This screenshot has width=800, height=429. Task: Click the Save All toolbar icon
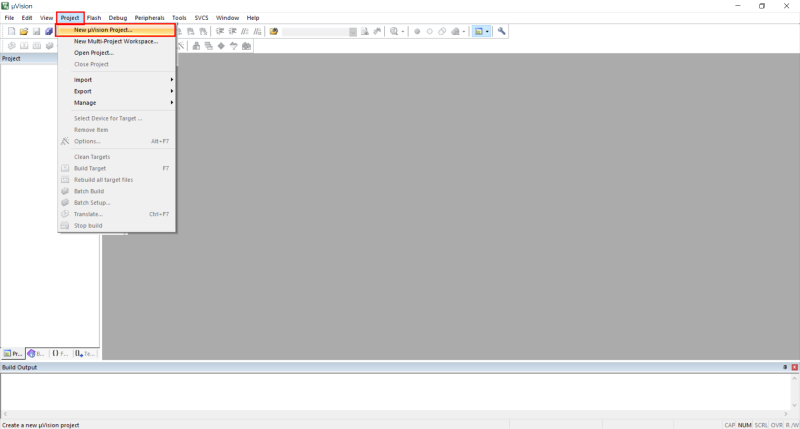pyautogui.click(x=48, y=32)
